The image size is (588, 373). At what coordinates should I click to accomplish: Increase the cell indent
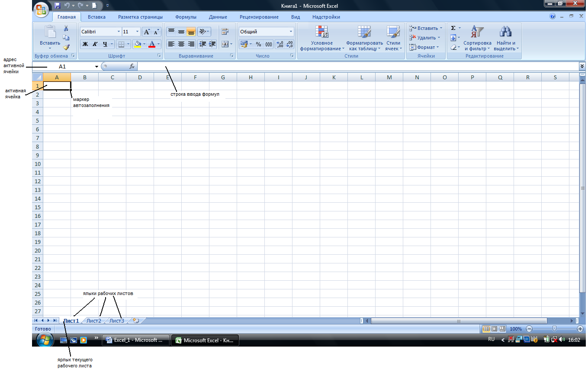point(212,44)
